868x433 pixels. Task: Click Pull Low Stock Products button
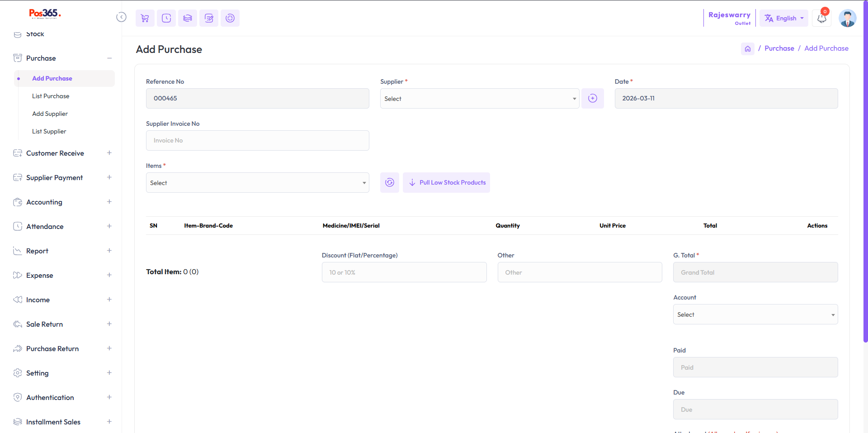click(446, 182)
